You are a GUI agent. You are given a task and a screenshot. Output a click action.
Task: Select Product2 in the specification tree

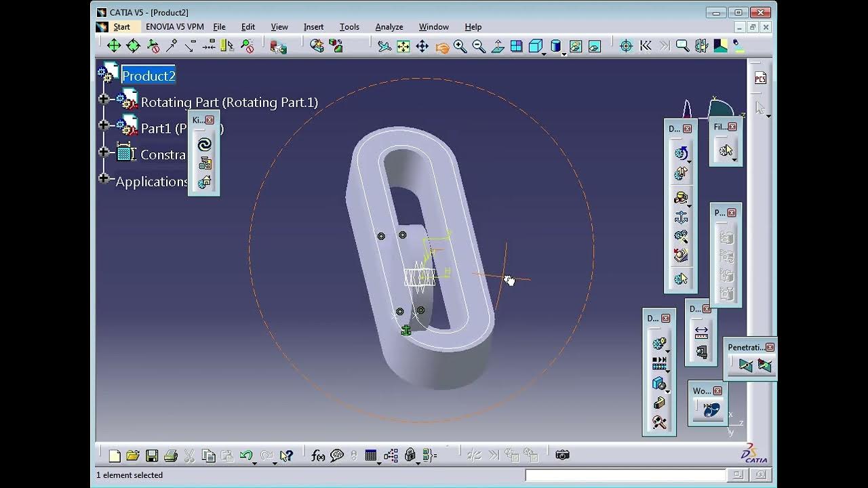149,76
